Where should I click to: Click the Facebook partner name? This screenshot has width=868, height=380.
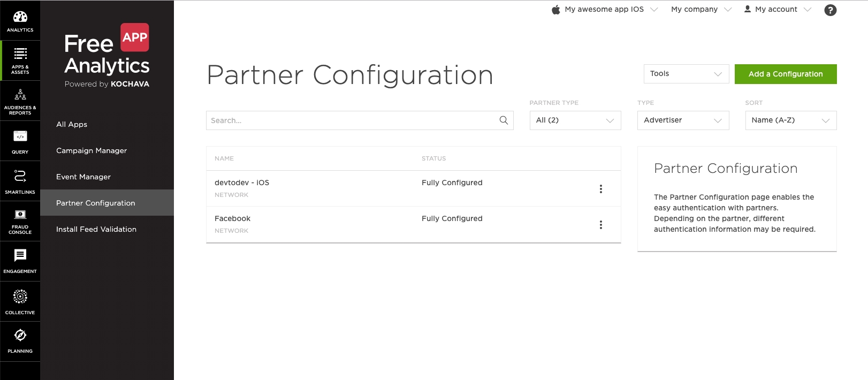232,218
